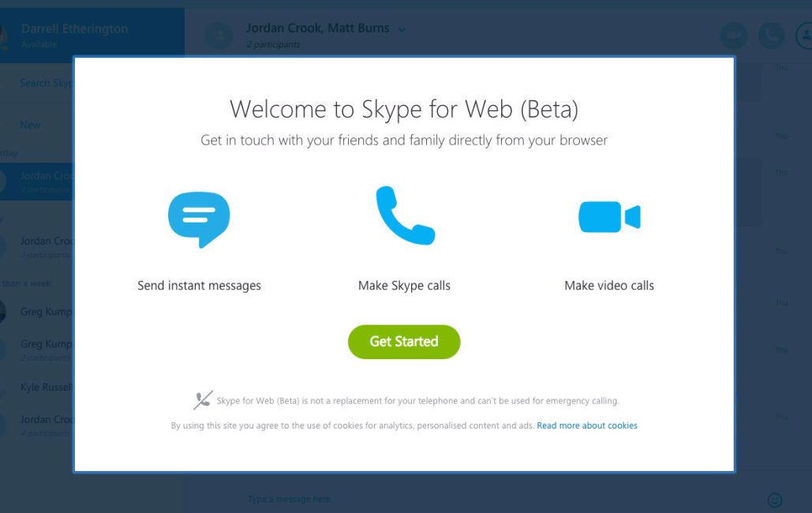The height and width of the screenshot is (513, 812).
Task: Add a participant to the conversation
Action: [x=805, y=36]
